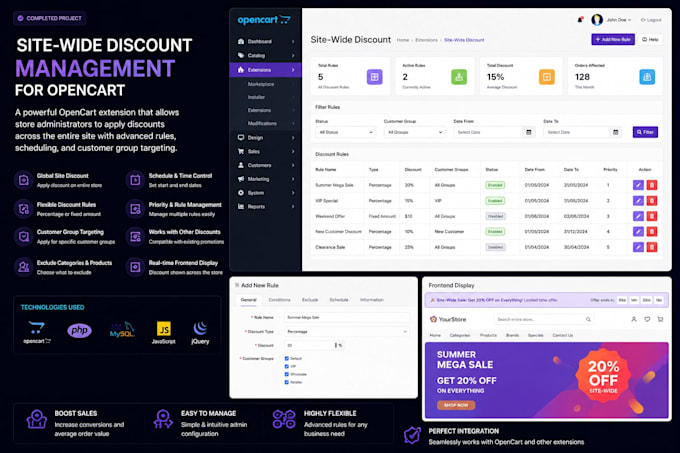680x453 pixels.
Task: Click the Filter button
Action: 645,132
